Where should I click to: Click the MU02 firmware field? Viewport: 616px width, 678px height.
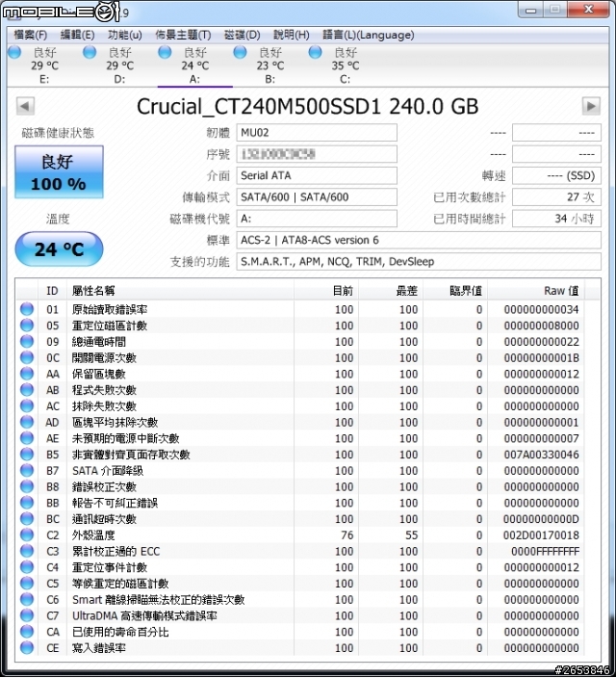point(317,132)
